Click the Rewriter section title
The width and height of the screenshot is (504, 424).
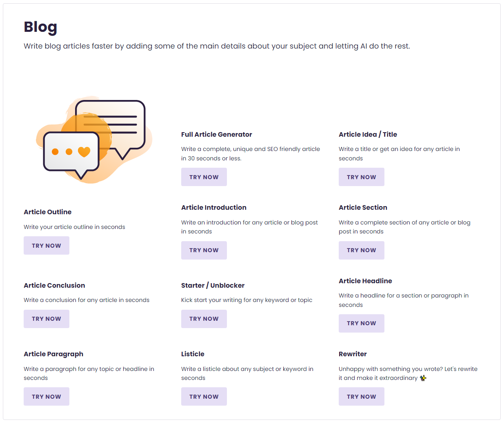(x=353, y=354)
